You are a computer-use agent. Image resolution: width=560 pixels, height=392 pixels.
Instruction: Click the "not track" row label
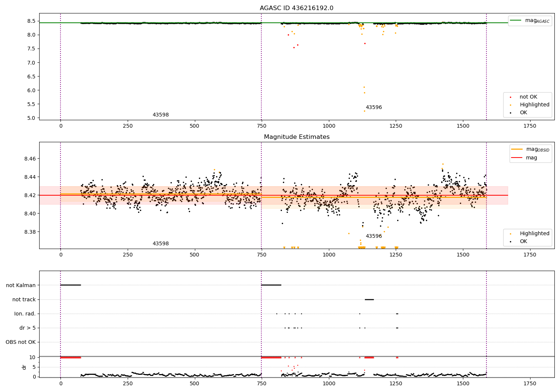click(24, 300)
